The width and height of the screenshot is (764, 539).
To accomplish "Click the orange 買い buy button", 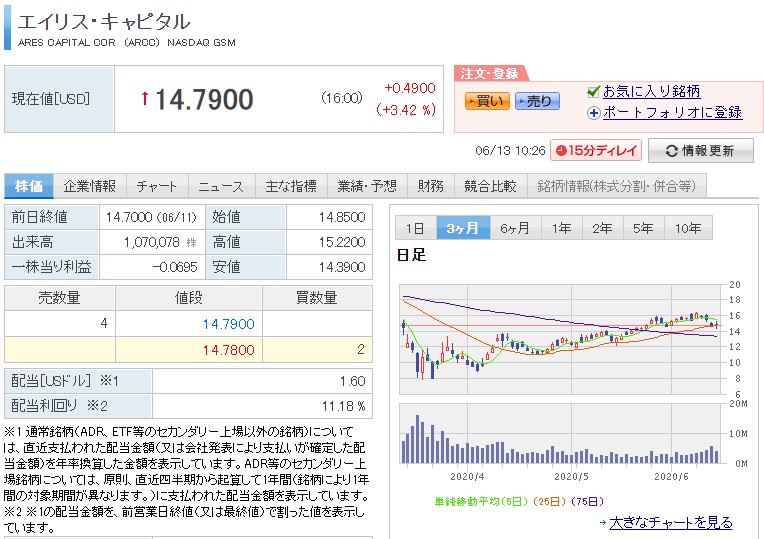I will [487, 101].
